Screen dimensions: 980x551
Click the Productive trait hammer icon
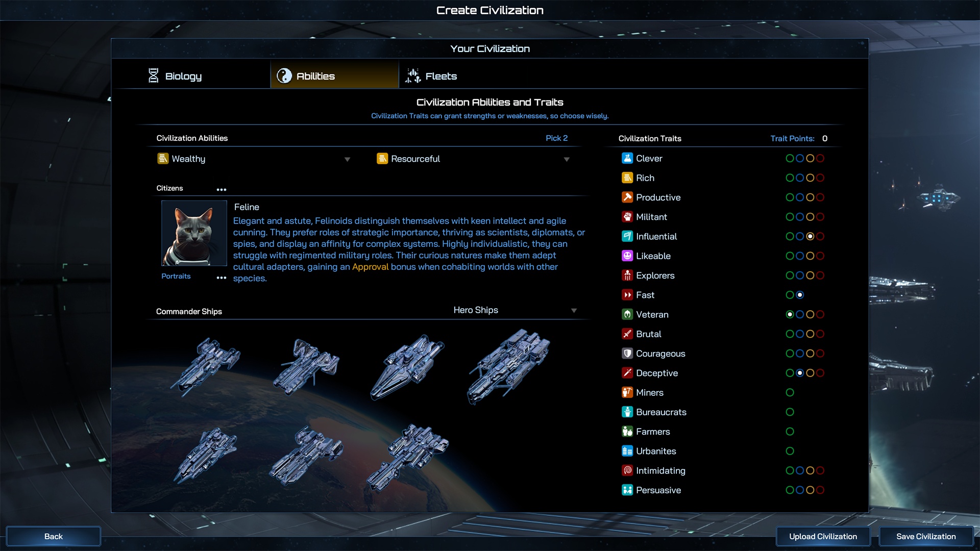[x=627, y=197]
